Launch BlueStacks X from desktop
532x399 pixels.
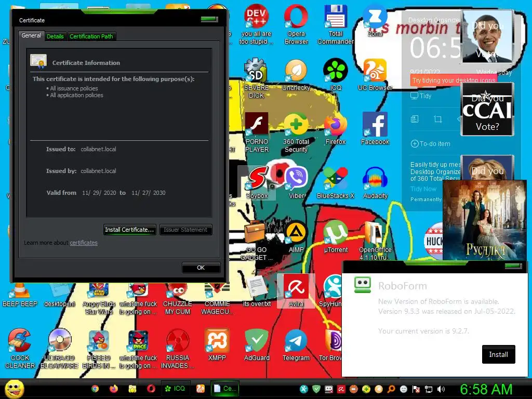[x=336, y=182]
